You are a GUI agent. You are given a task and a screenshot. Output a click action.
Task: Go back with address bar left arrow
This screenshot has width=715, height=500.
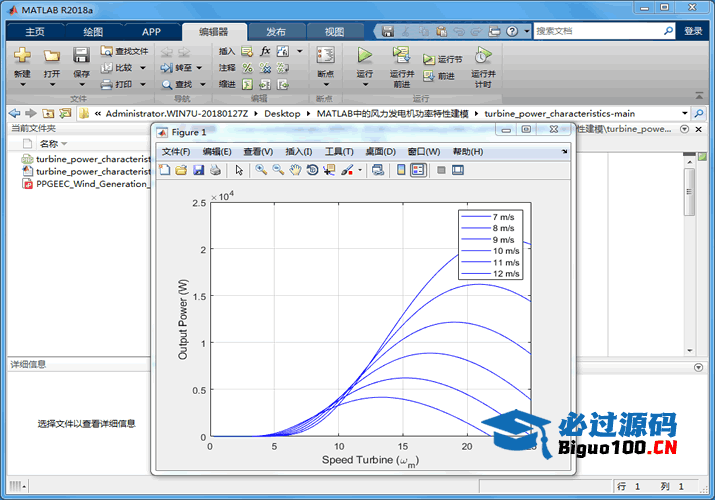[x=15, y=113]
